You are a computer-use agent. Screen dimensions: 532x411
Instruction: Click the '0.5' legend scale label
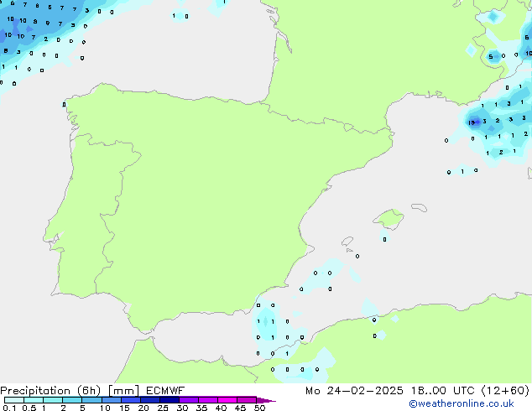tap(29, 408)
